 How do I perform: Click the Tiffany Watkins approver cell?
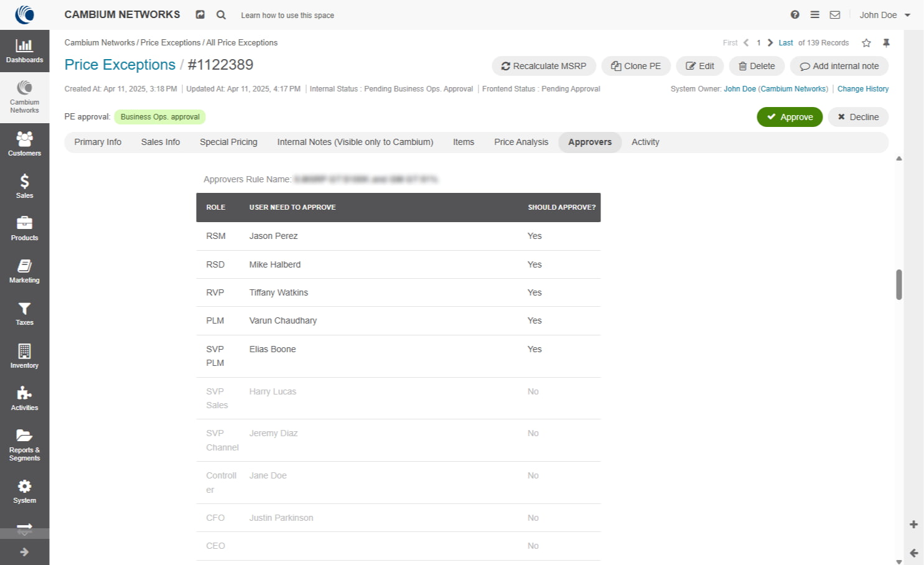(279, 292)
